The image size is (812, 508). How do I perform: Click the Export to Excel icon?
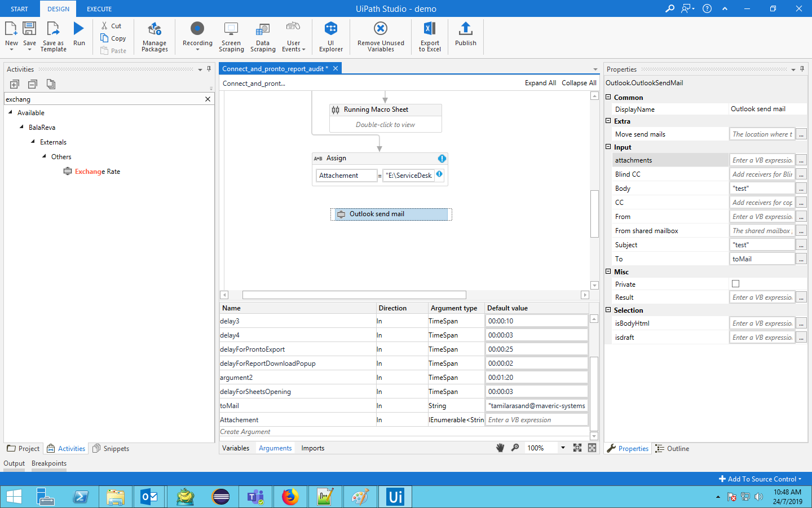point(430,36)
